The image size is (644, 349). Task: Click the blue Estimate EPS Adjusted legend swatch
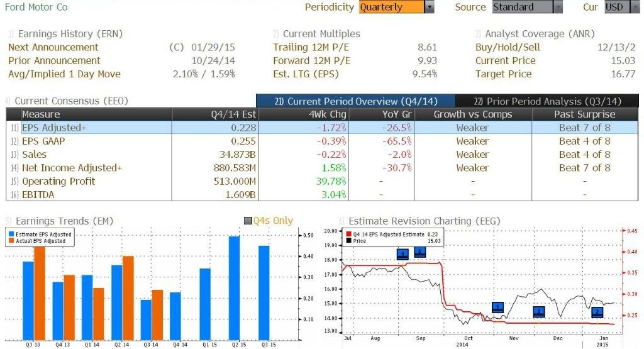pyautogui.click(x=11, y=234)
